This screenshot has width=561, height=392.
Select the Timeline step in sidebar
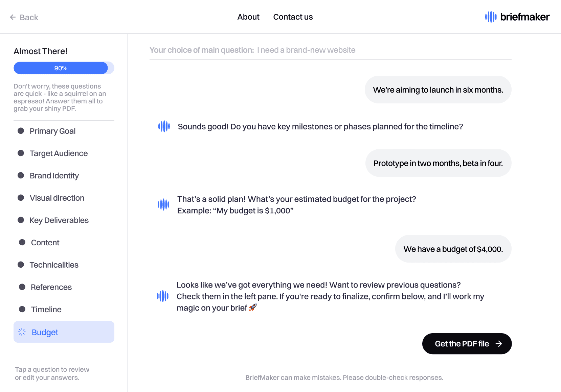point(46,310)
